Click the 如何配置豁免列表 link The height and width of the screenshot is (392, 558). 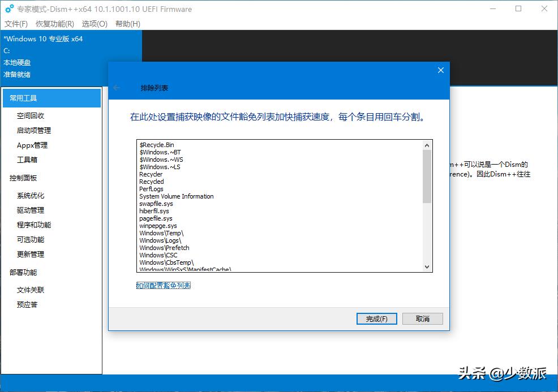[164, 285]
